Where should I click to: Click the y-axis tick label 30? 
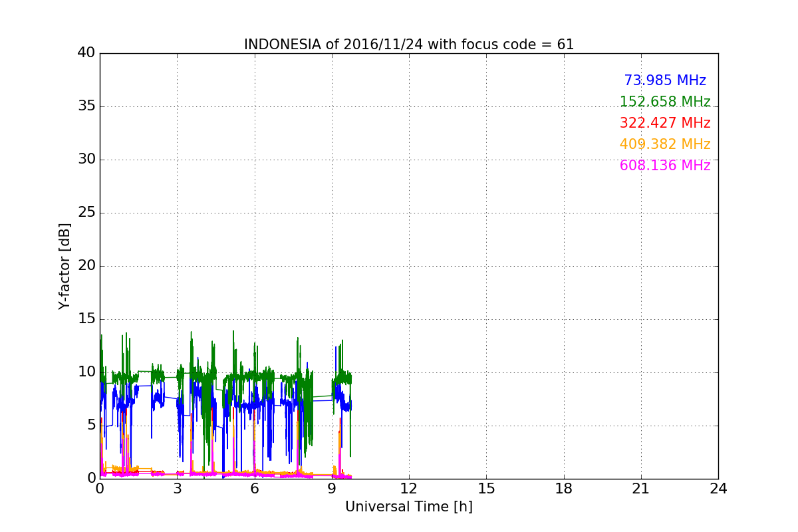coord(86,159)
